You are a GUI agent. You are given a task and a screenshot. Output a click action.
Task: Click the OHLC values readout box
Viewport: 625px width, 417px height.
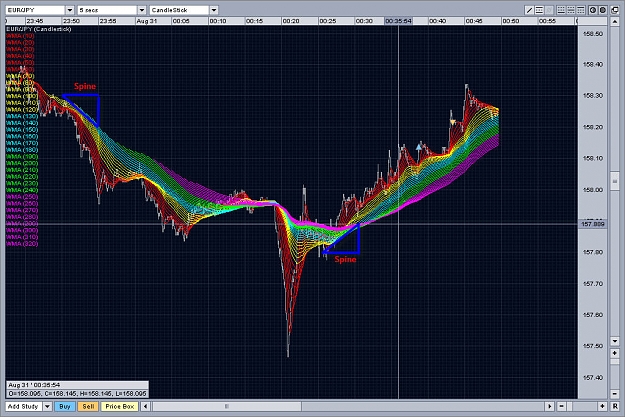coord(77,393)
